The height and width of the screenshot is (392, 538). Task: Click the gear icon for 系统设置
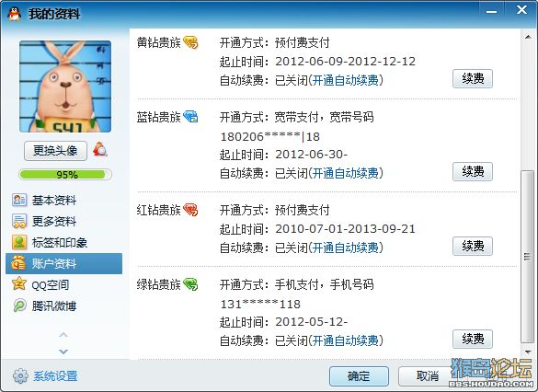(20, 375)
